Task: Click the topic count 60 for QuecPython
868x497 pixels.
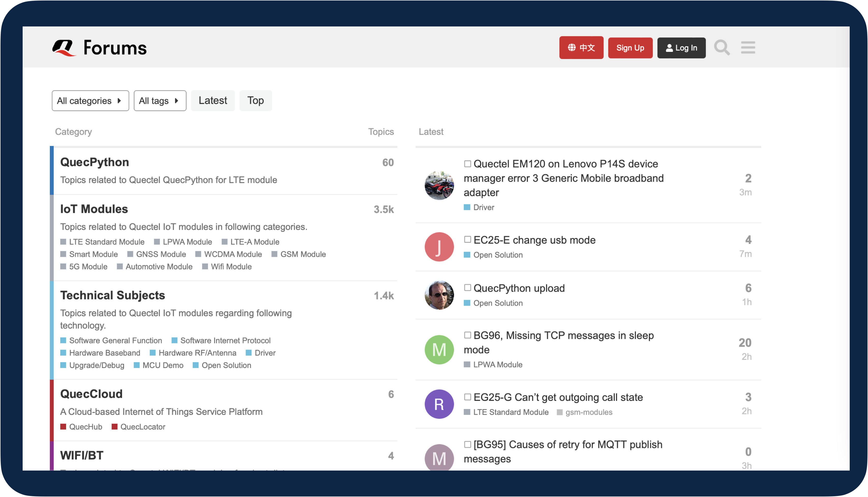Action: [388, 163]
